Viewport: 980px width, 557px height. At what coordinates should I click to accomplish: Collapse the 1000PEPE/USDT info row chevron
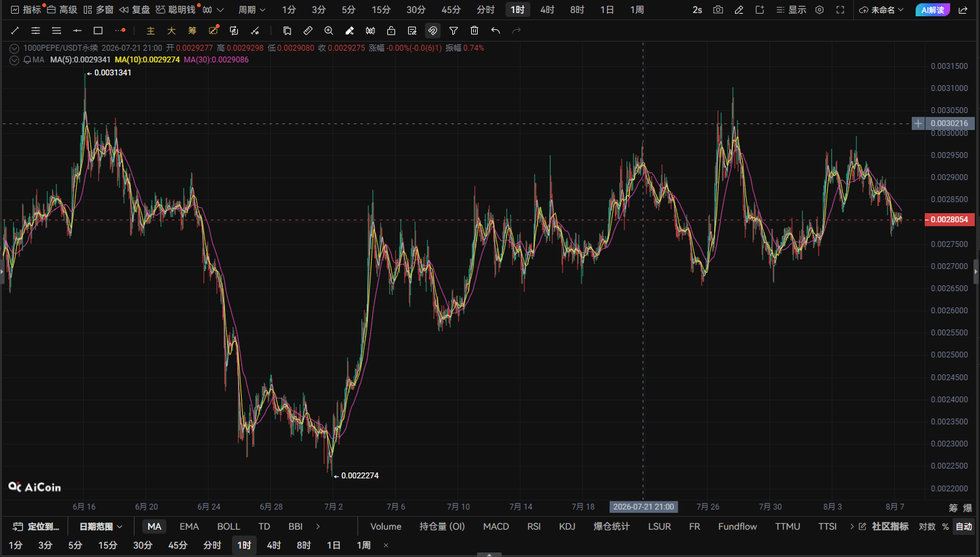[14, 48]
